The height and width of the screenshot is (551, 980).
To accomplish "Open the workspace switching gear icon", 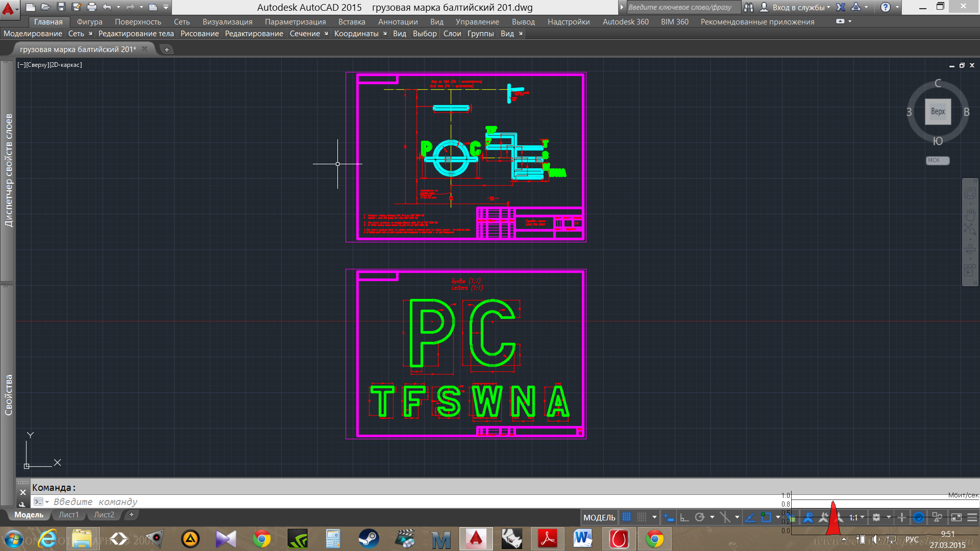I will pos(876,517).
